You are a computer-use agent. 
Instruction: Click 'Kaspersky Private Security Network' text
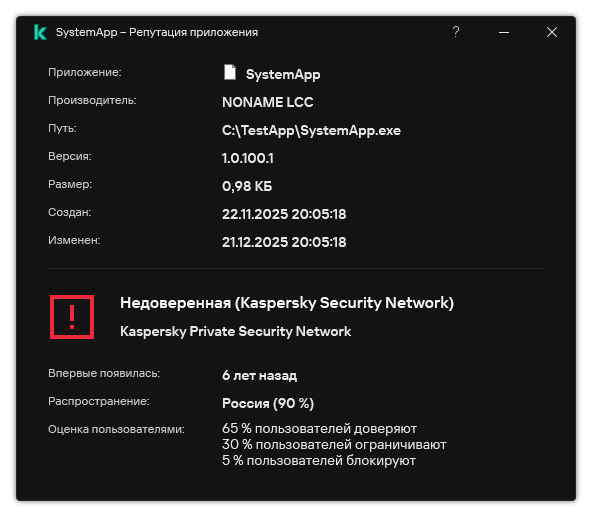pyautogui.click(x=236, y=332)
